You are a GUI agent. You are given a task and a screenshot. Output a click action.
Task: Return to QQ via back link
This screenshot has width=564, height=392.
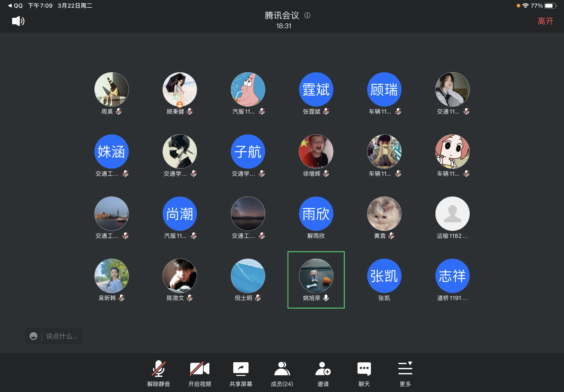point(15,5)
